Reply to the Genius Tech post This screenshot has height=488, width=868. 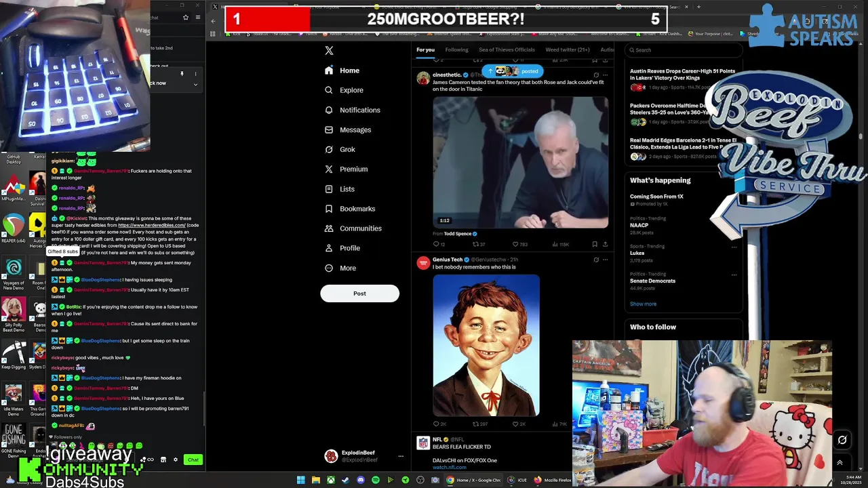(439, 424)
